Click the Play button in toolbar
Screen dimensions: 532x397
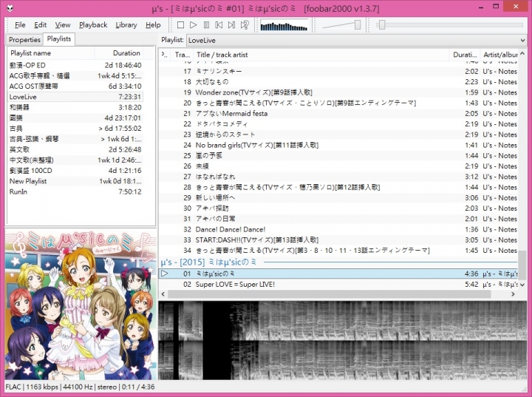pyautogui.click(x=194, y=25)
